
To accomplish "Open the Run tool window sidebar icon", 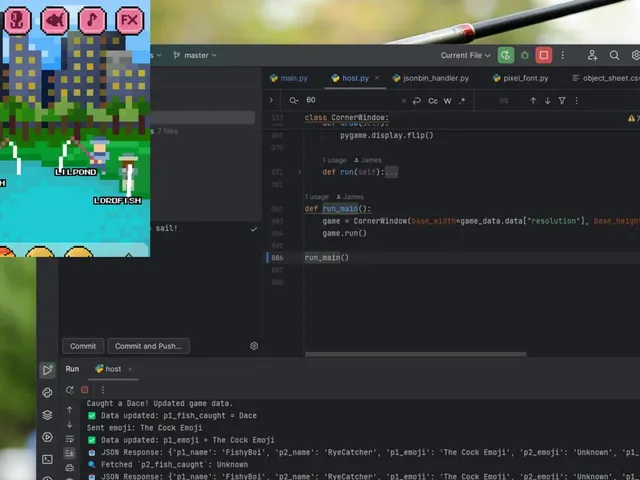I will click(47, 370).
